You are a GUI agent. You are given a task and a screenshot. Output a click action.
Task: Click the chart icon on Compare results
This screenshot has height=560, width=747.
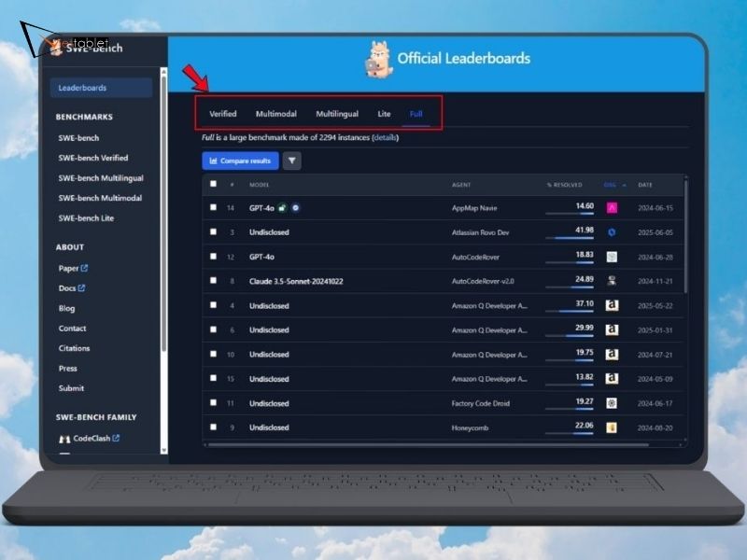[213, 161]
